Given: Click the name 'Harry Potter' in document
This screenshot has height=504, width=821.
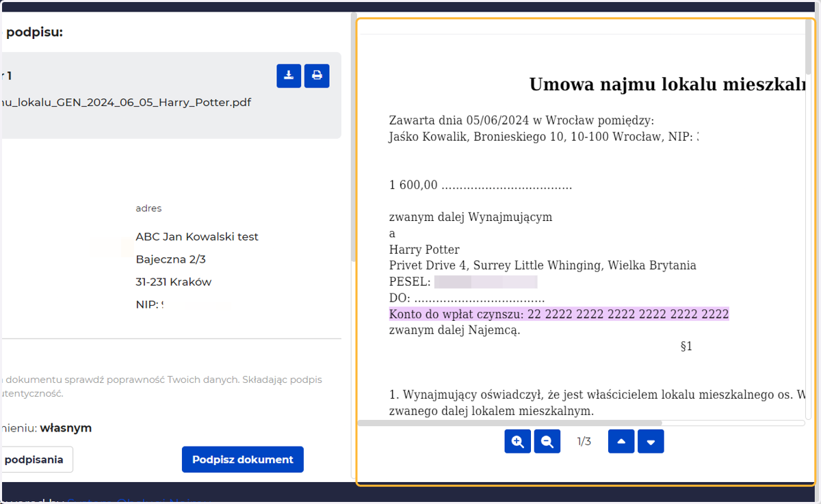Looking at the screenshot, I should click(x=424, y=250).
